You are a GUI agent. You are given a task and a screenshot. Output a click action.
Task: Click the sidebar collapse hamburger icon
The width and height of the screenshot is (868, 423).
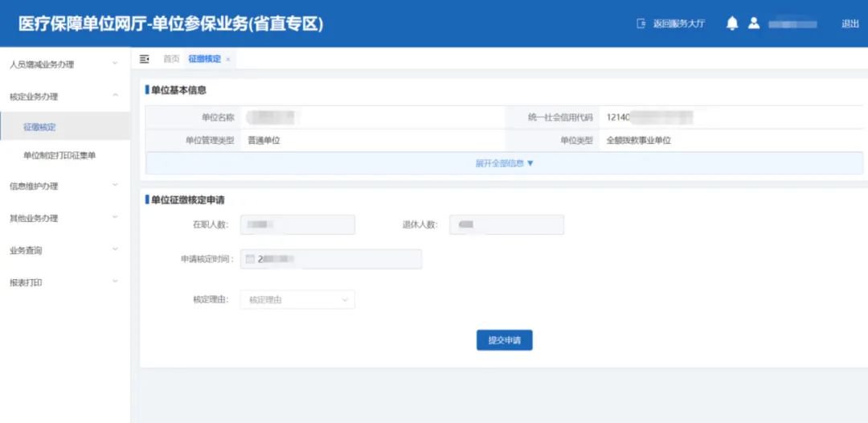pyautogui.click(x=145, y=59)
